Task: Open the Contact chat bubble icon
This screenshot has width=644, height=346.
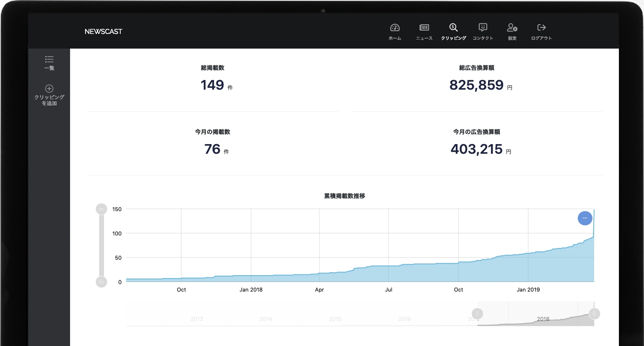Action: click(483, 28)
